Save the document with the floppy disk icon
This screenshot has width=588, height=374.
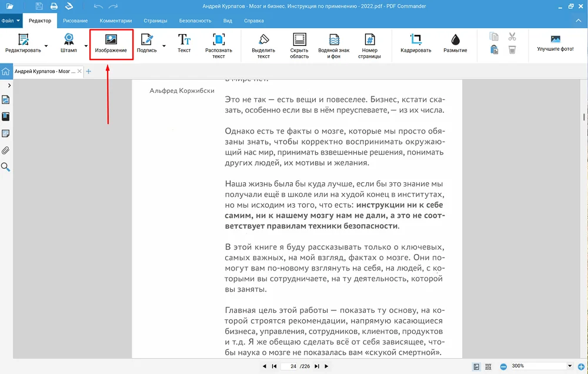tap(39, 6)
